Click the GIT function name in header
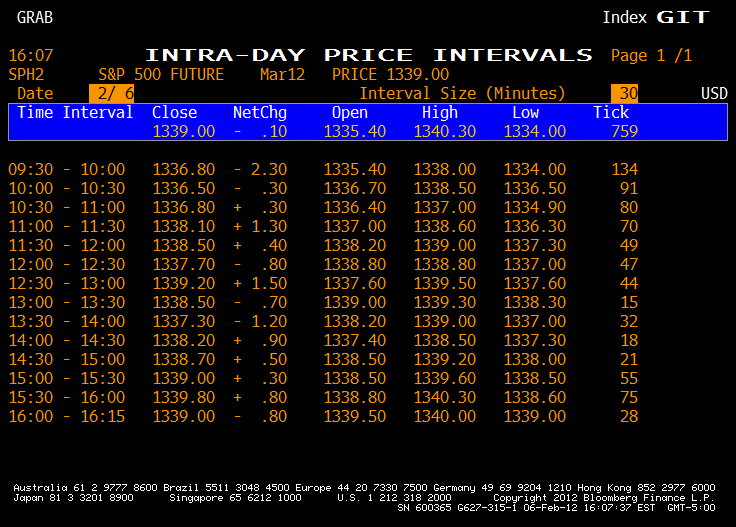This screenshot has width=736, height=527. (682, 17)
